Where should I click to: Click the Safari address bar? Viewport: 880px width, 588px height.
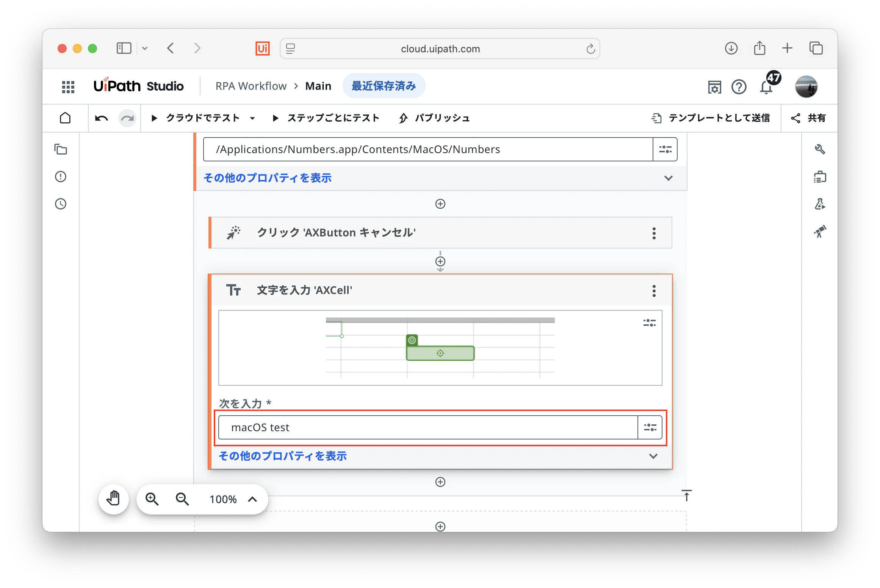pos(440,48)
